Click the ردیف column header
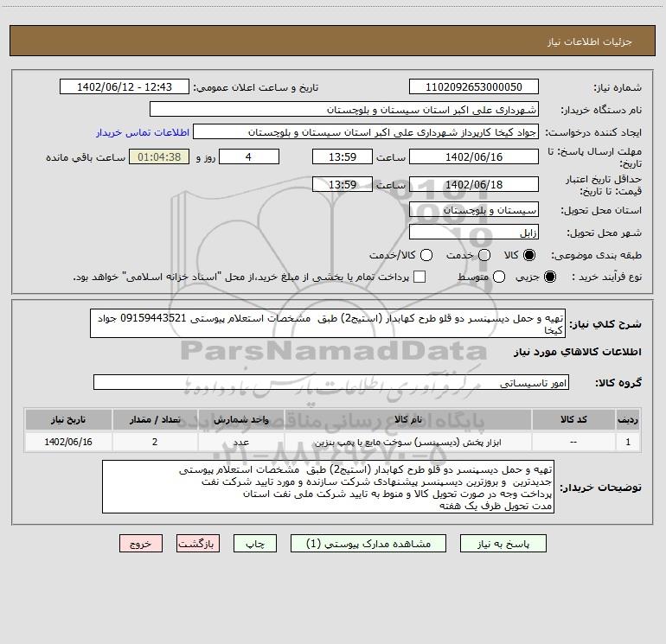The height and width of the screenshot is (644, 666). (628, 419)
